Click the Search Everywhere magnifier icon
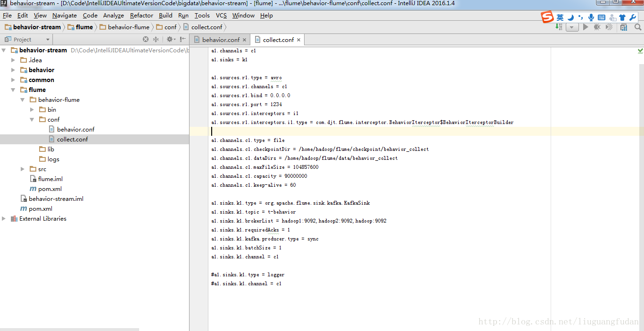The width and height of the screenshot is (644, 331). (638, 27)
